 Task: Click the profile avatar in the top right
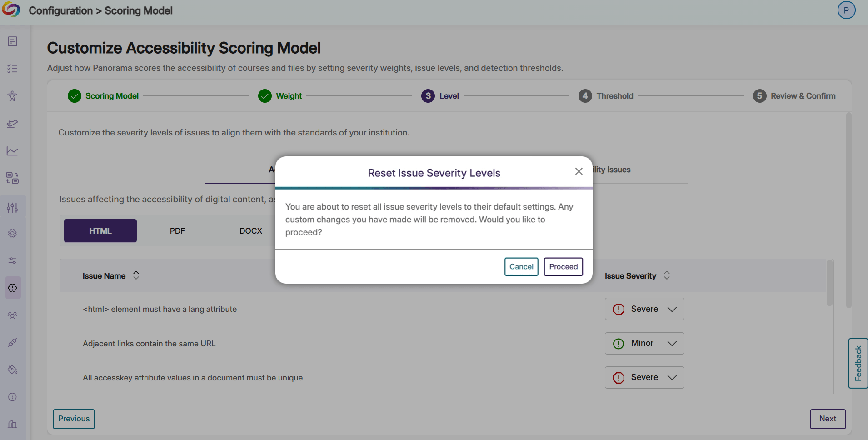click(x=846, y=10)
